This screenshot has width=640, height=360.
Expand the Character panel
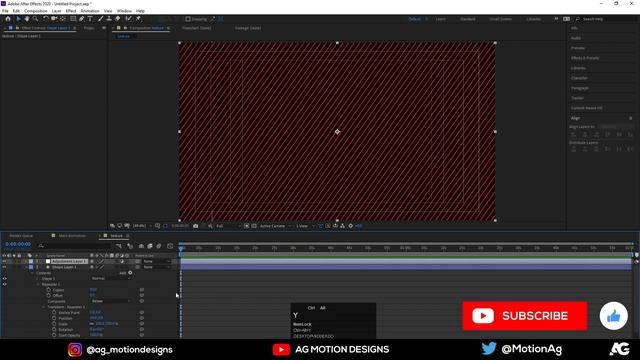pos(579,78)
